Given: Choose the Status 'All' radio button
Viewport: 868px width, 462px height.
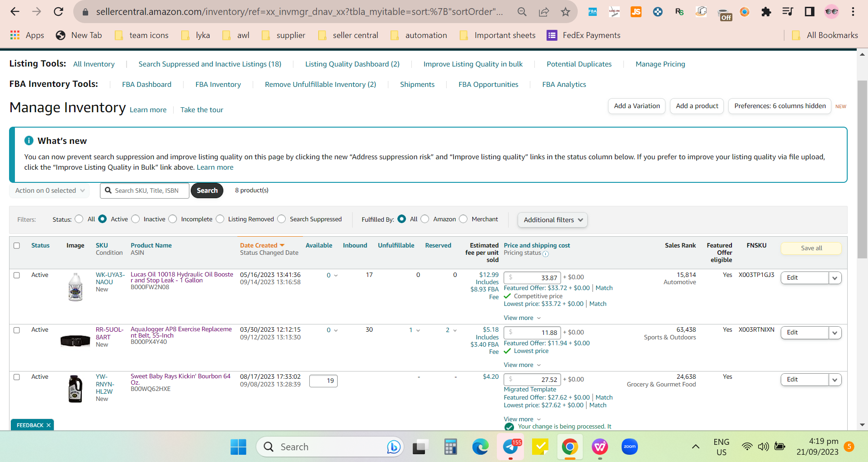Looking at the screenshot, I should pos(79,219).
